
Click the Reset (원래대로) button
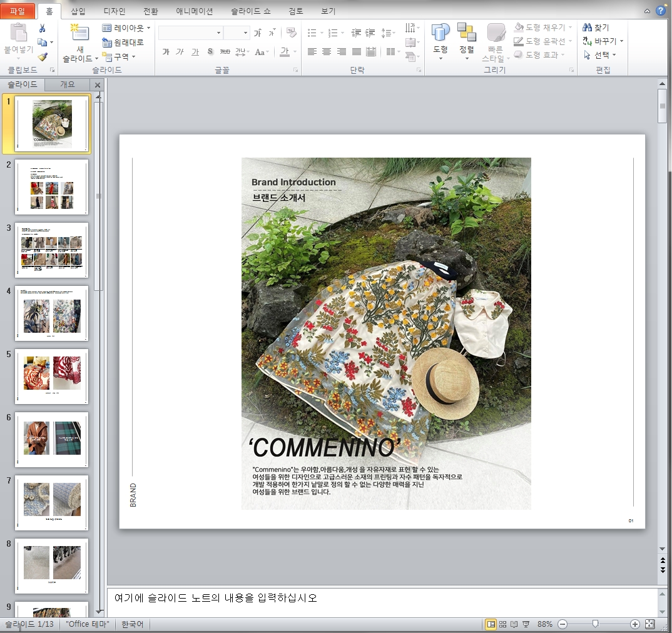tap(123, 43)
